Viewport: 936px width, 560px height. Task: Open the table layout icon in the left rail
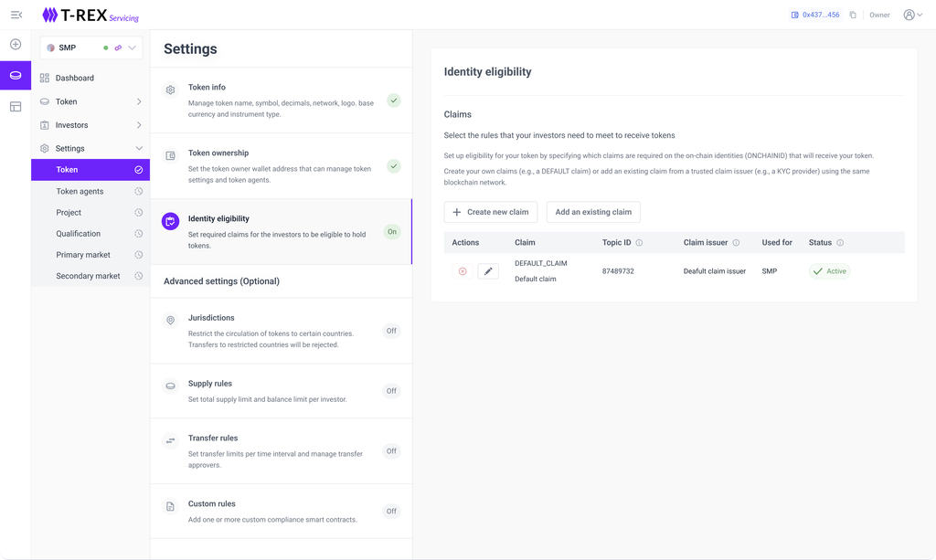point(16,107)
